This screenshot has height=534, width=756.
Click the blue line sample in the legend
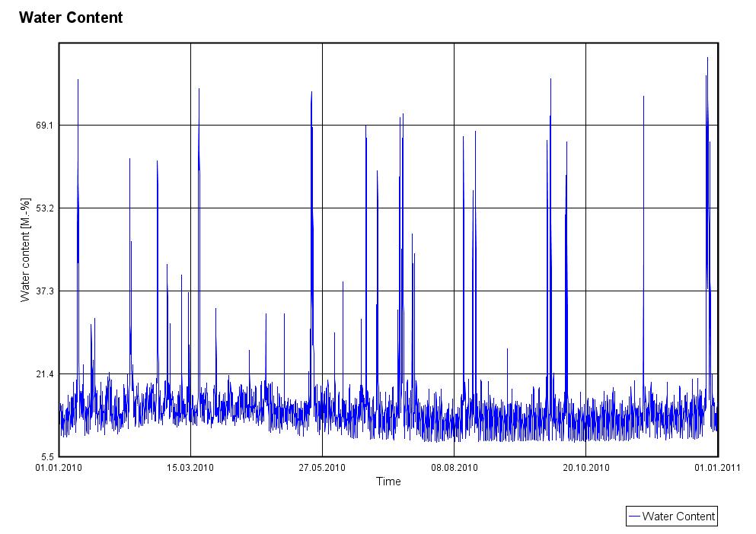[x=634, y=517]
